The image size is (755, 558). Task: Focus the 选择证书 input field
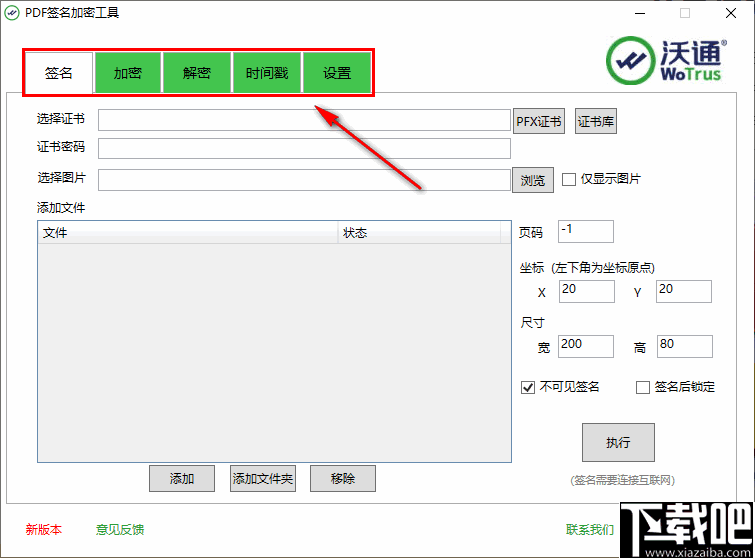[x=304, y=120]
